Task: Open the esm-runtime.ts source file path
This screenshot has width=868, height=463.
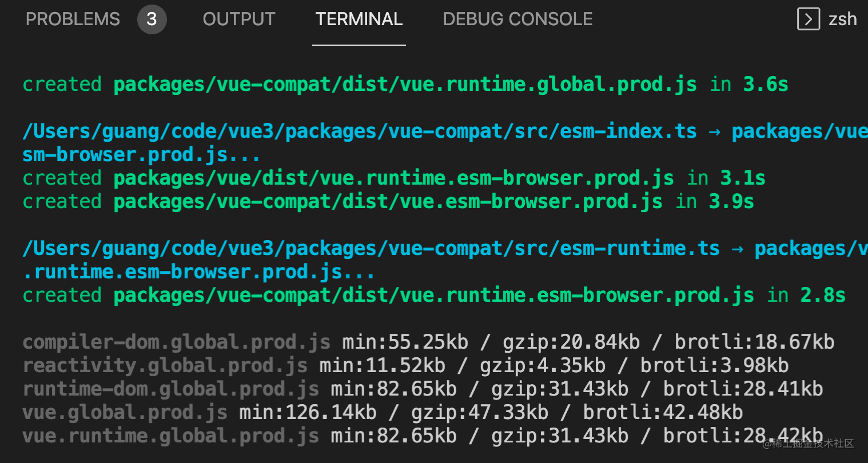Action: (371, 249)
